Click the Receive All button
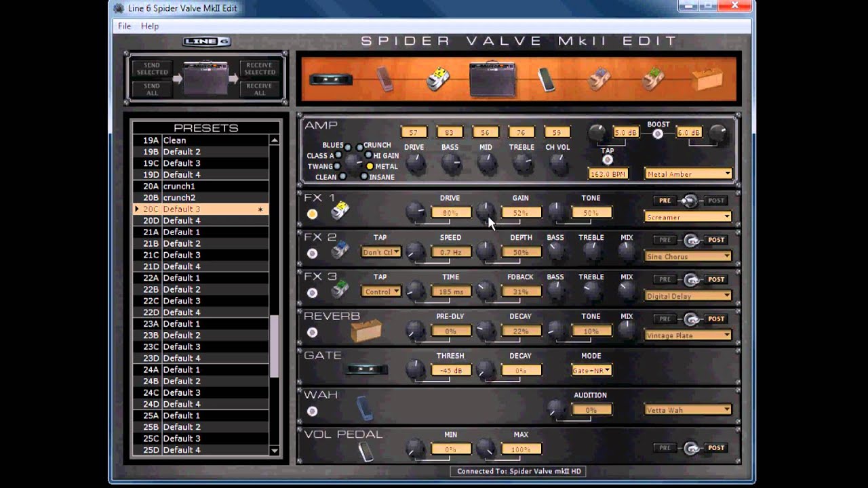 [260, 89]
